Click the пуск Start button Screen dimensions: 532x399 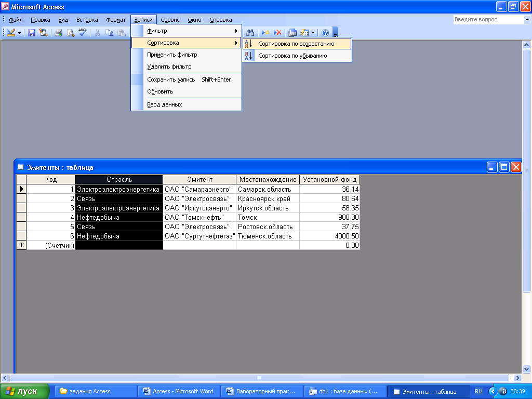(24, 391)
